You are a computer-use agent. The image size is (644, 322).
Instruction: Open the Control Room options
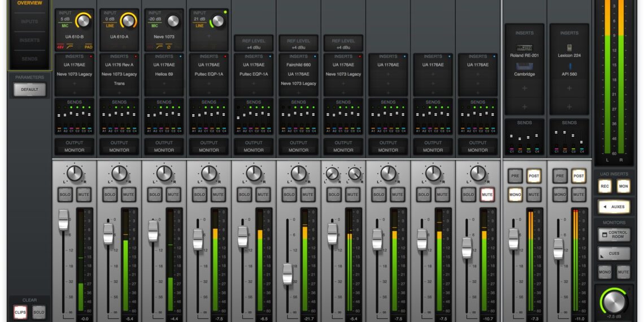614,235
